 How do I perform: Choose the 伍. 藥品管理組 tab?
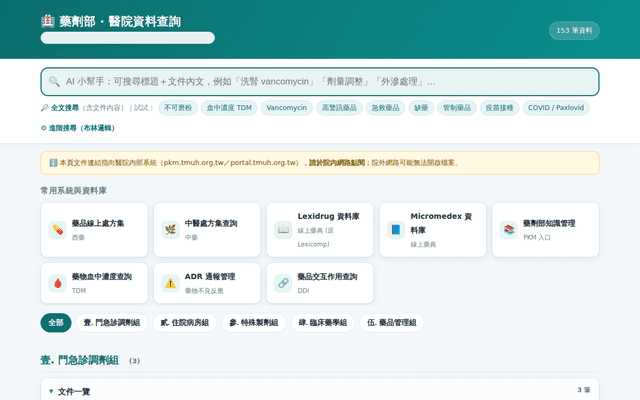[x=392, y=323]
